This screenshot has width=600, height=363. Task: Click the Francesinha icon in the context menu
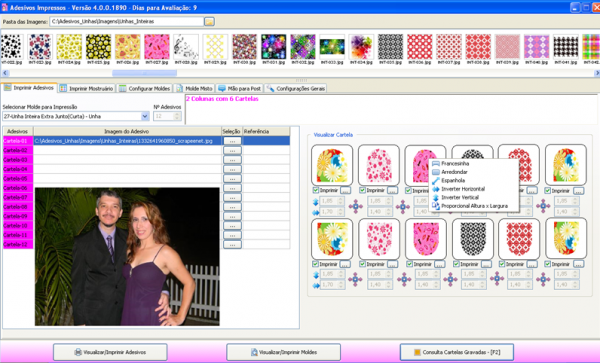tap(435, 164)
